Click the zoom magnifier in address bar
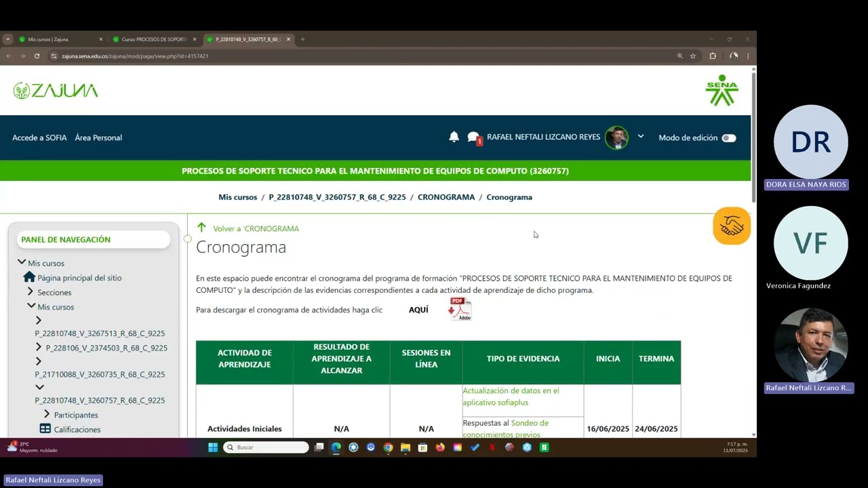868x488 pixels. pos(679,56)
